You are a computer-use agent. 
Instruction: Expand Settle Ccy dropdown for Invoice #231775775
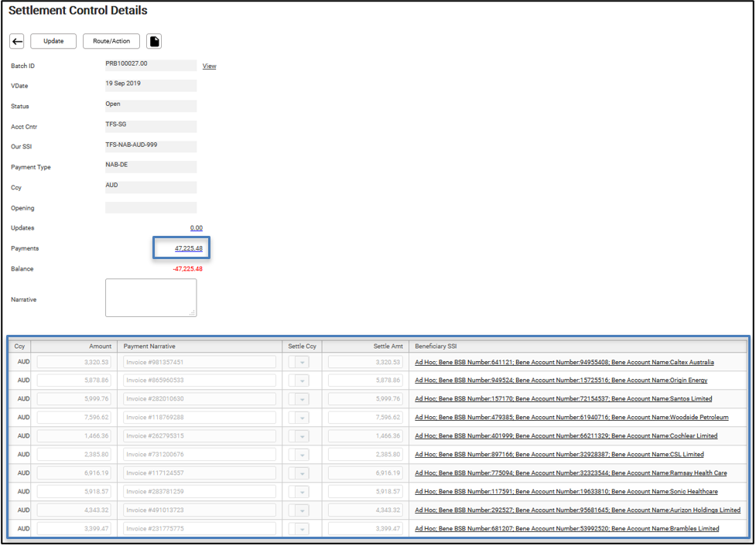pyautogui.click(x=299, y=529)
